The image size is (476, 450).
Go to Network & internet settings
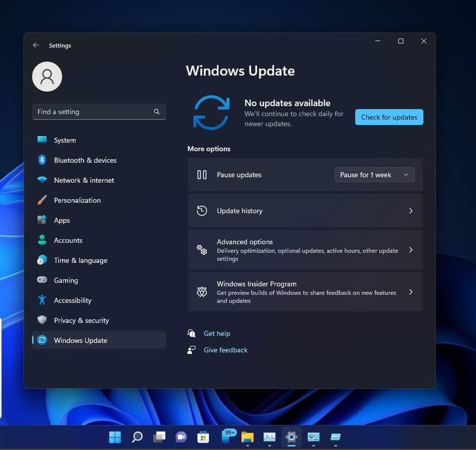pos(99,180)
